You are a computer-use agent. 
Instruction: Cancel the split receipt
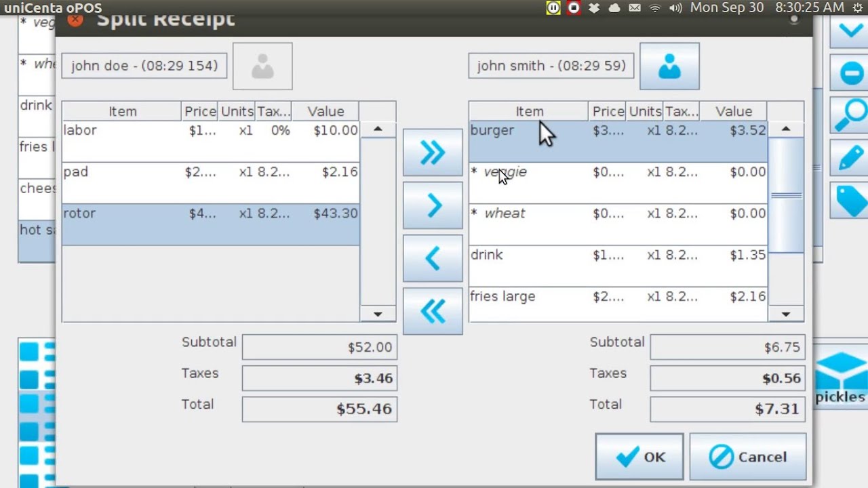[x=747, y=457]
